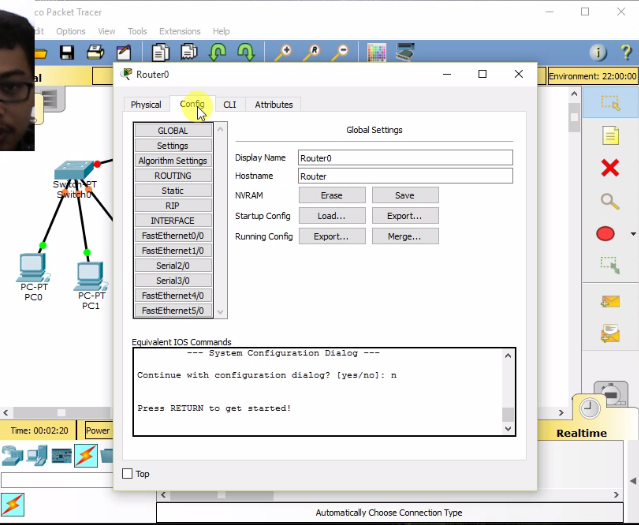Open the RIP routing section
639x525 pixels.
tap(173, 206)
